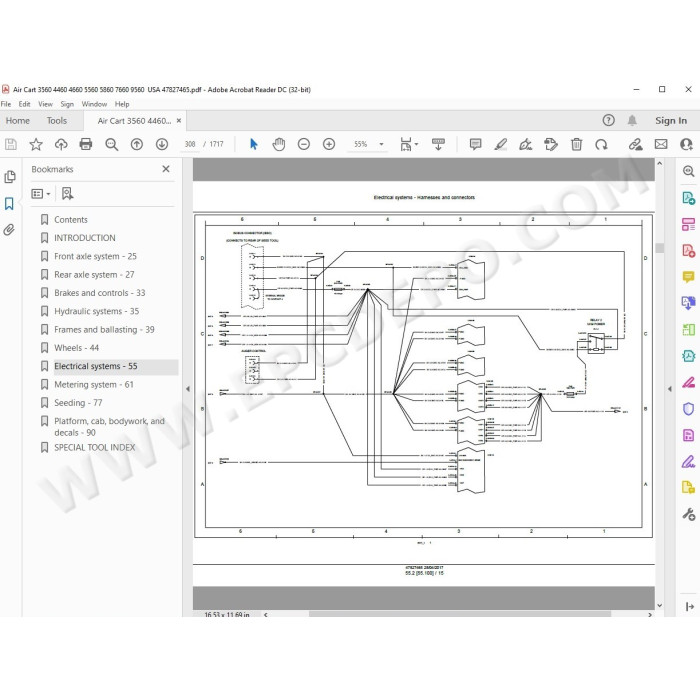Collapse the left navigation pane arrow
The image size is (700, 700).
(x=188, y=389)
